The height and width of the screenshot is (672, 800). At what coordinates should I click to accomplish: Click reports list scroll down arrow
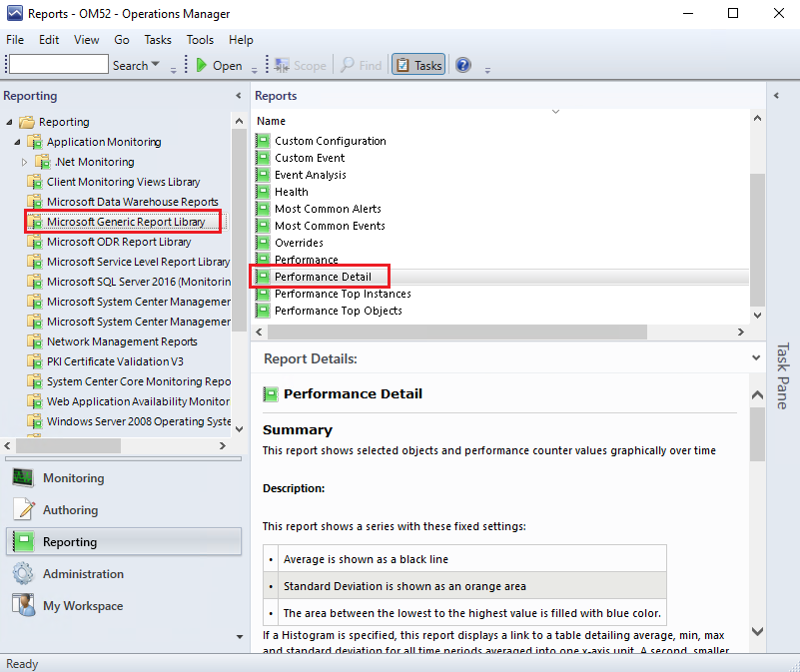pos(758,316)
